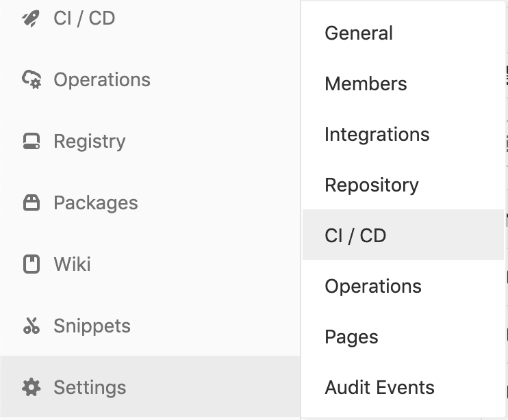Open Audit Events settings
The image size is (508, 420).
coord(379,388)
